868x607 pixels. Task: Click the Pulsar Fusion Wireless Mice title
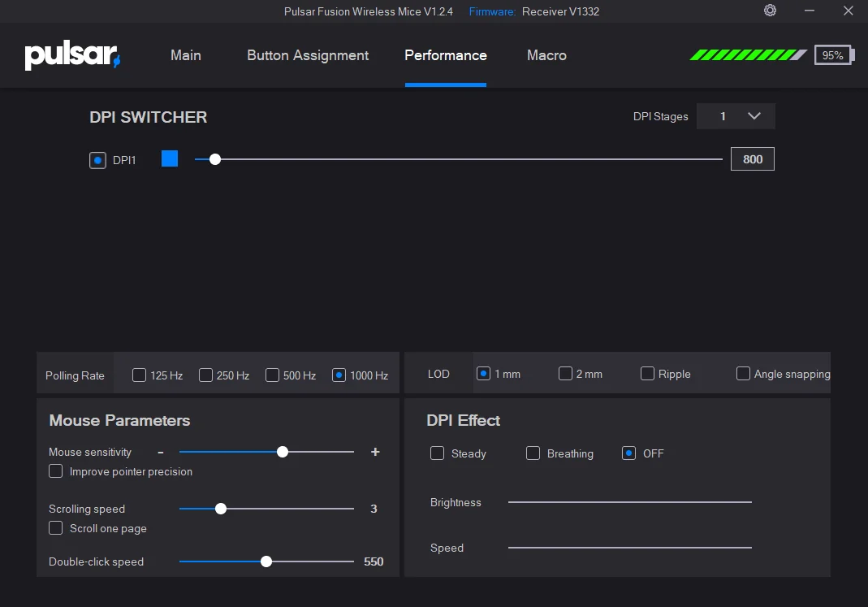(368, 11)
